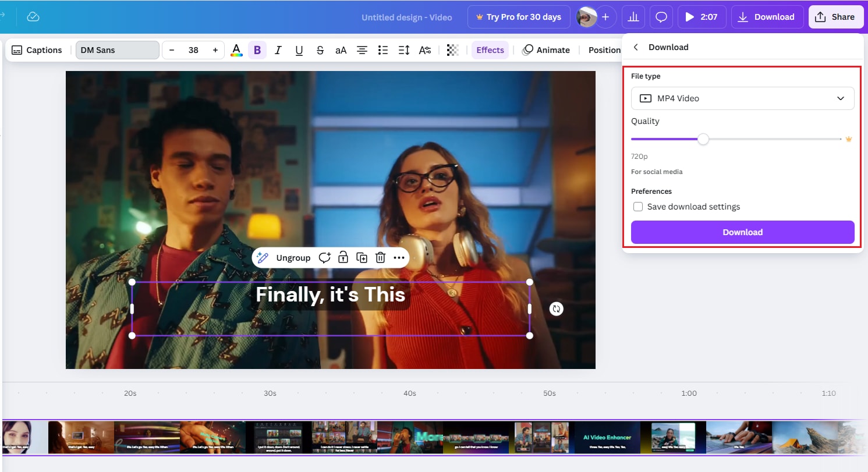The height and width of the screenshot is (472, 868).
Task: Add comment on selected element
Action: 324,258
